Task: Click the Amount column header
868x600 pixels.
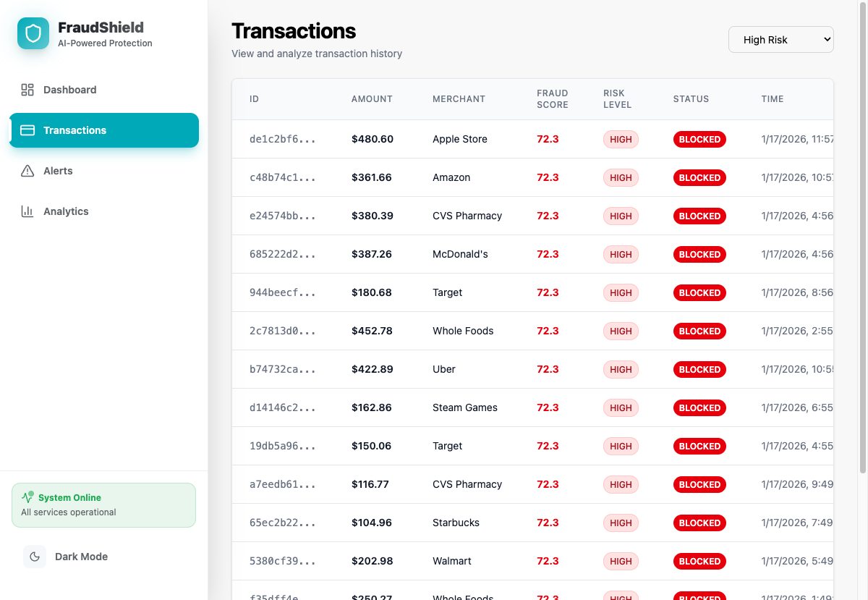Action: tap(372, 99)
